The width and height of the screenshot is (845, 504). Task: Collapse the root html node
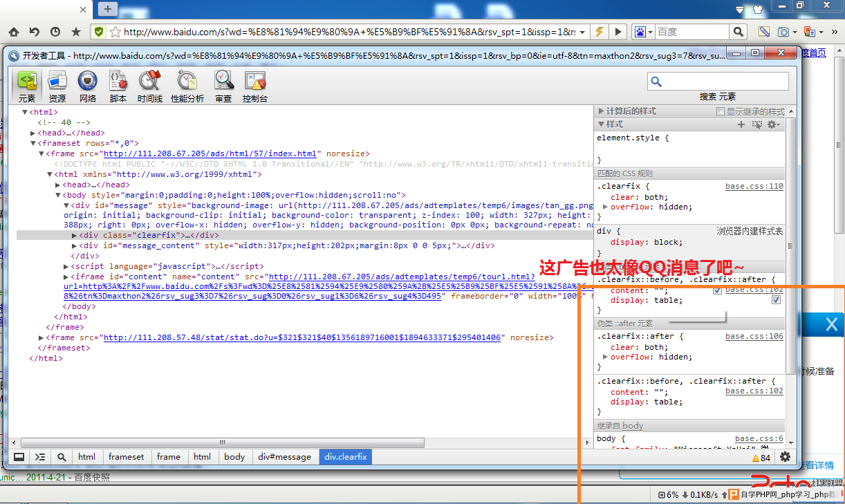coord(25,112)
